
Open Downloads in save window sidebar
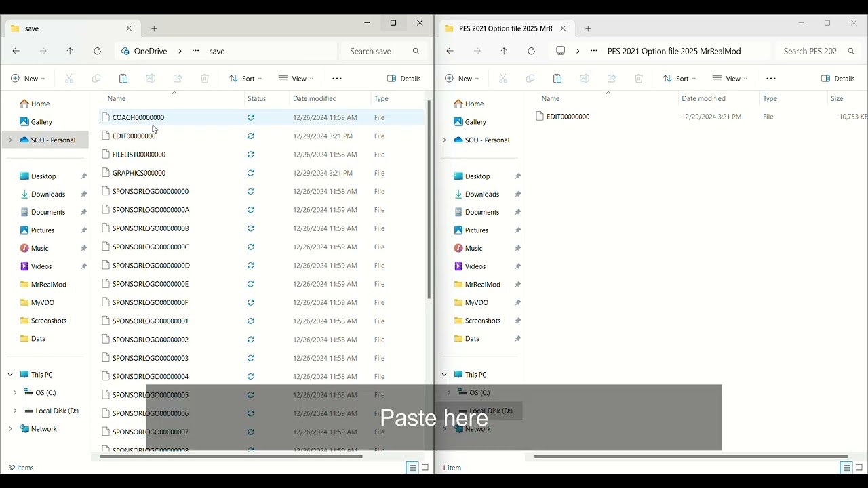(x=48, y=195)
